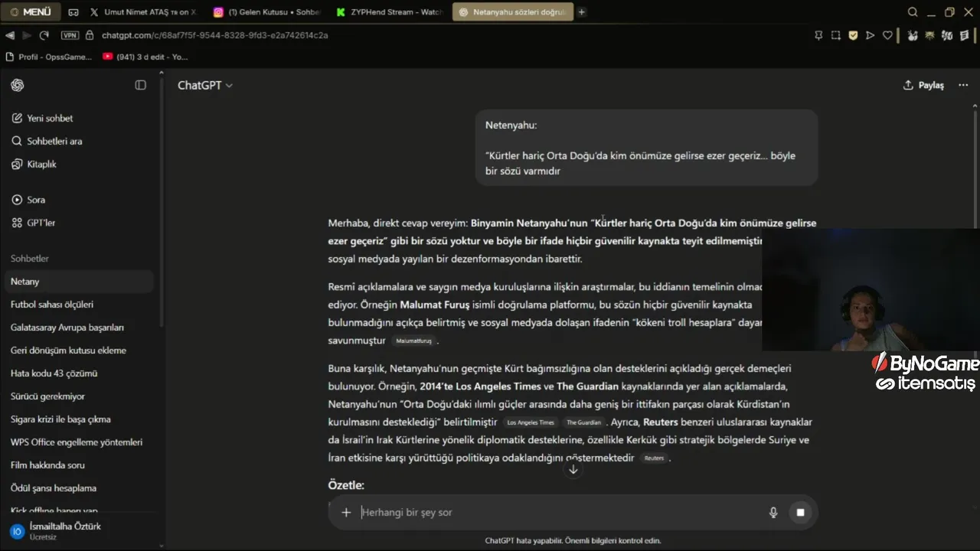This screenshot has width=980, height=551.
Task: Open the conversation three-dots menu
Action: 963,85
